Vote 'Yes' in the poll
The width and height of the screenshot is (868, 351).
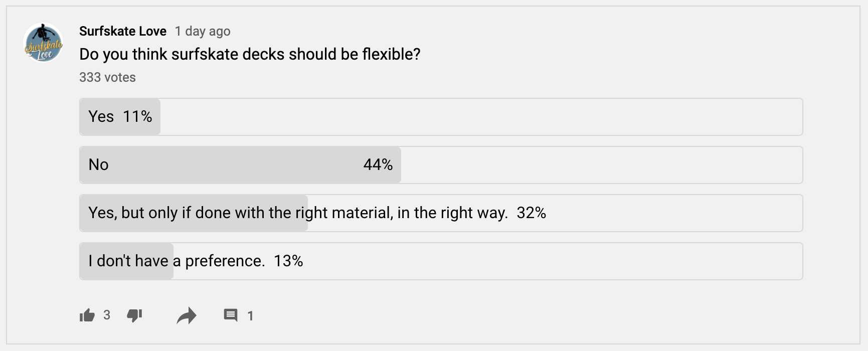pos(101,116)
